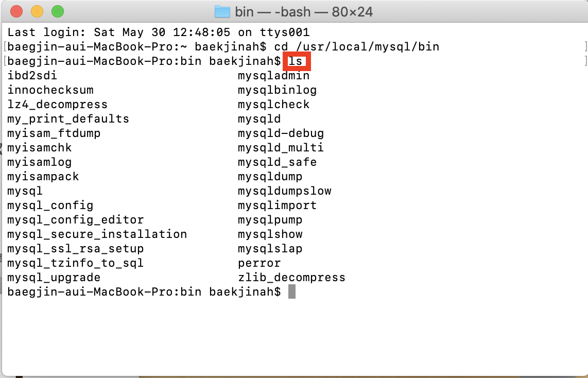Image resolution: width=588 pixels, height=378 pixels.
Task: Select the 'mysqlbinlog' file name
Action: 278,90
